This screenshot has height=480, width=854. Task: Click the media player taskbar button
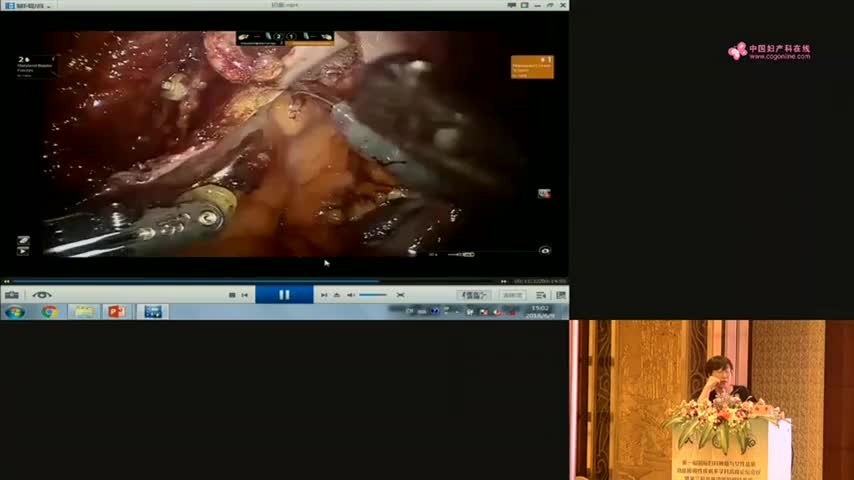click(153, 312)
